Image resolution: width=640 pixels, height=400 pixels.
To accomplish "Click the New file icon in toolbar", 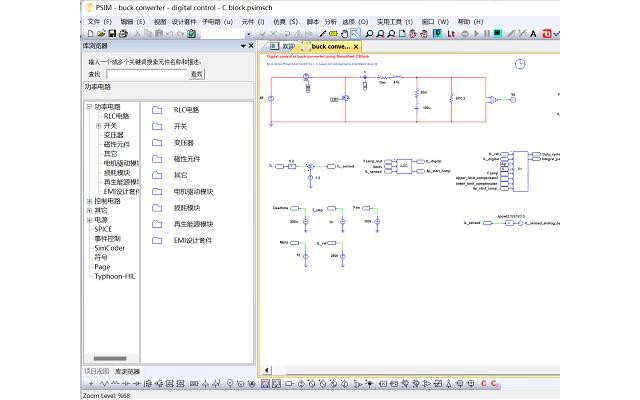I will click(90, 34).
